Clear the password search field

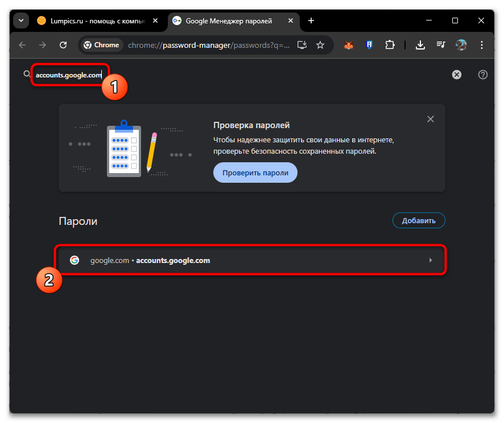coord(456,75)
